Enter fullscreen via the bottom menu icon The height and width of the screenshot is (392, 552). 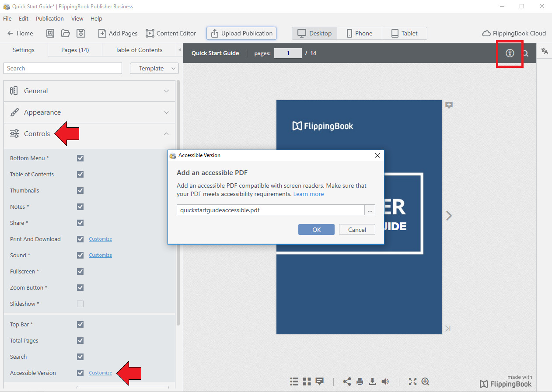coord(412,381)
